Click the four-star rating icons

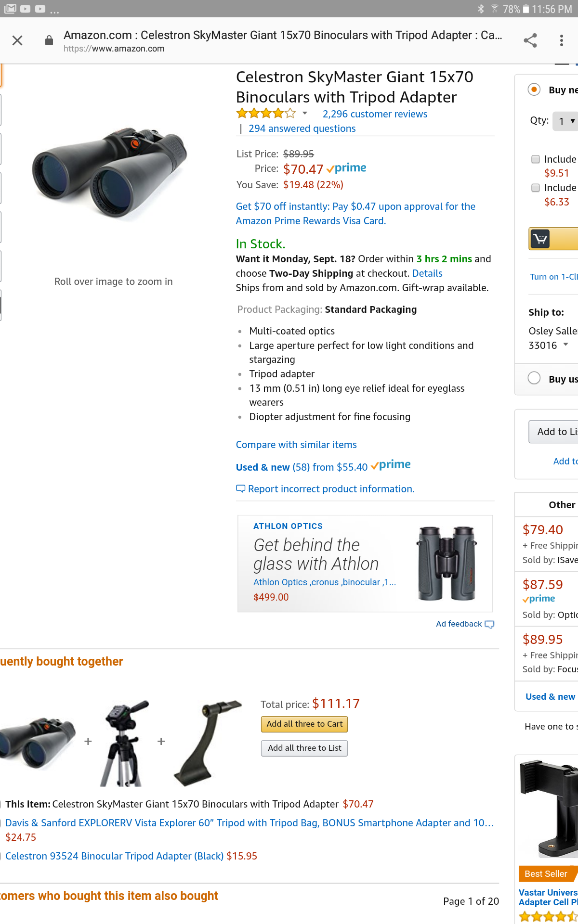(266, 114)
